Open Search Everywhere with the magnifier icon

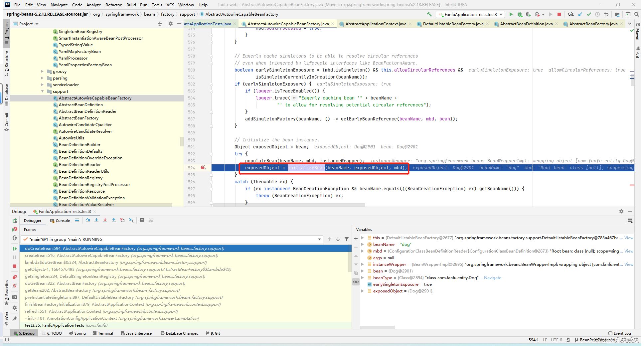(x=637, y=14)
